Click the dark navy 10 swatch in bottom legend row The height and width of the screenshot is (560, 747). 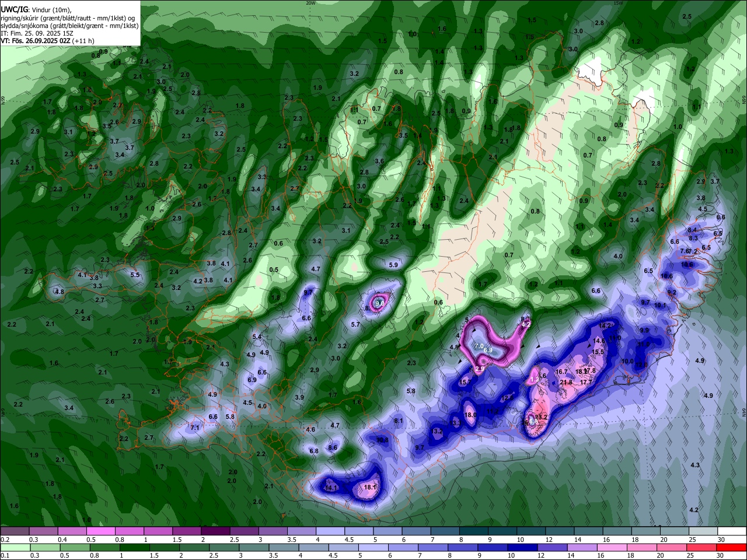click(x=522, y=548)
